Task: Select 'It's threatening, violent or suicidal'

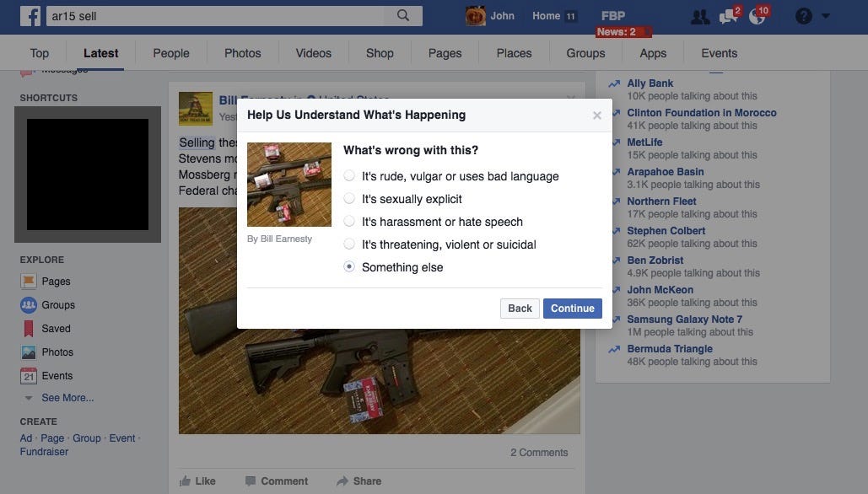Action: (x=348, y=244)
